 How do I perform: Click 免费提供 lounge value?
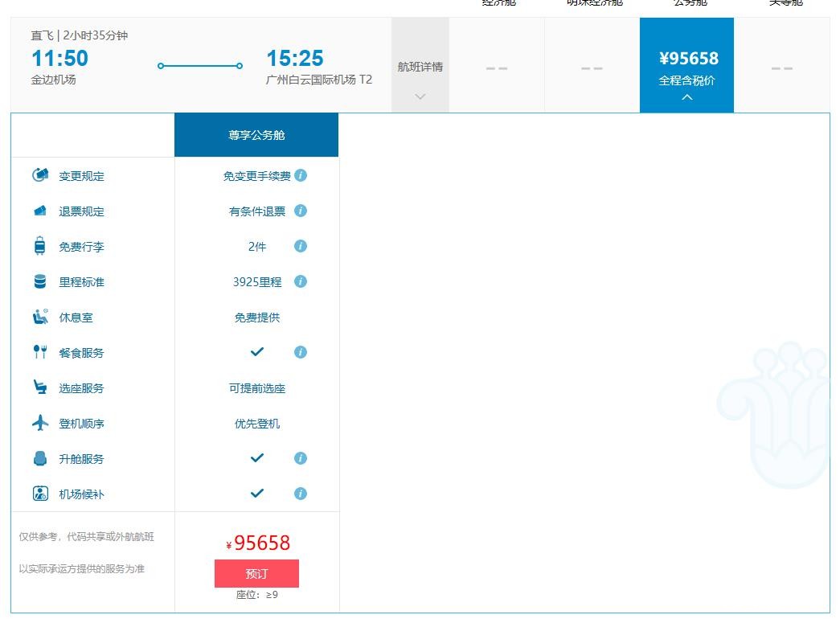pos(257,317)
